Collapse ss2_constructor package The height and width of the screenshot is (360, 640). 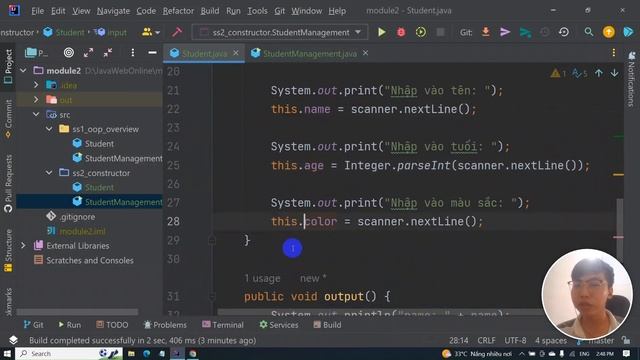49,173
